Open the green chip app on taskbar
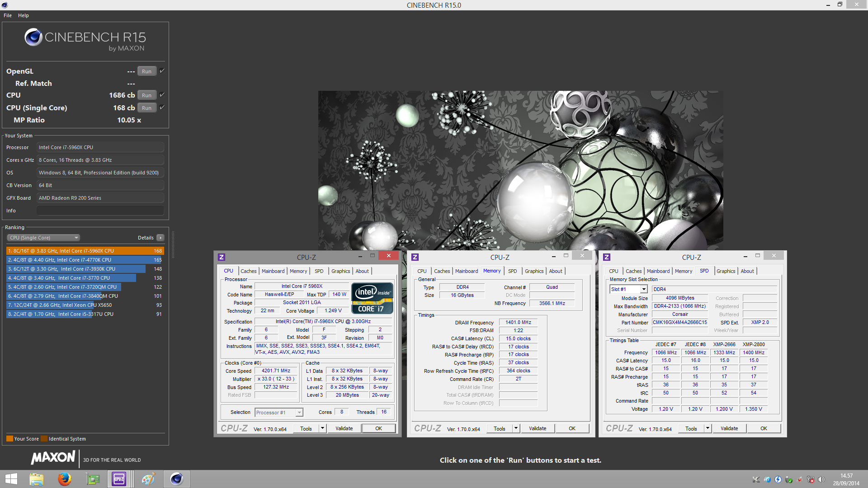 coord(93,479)
